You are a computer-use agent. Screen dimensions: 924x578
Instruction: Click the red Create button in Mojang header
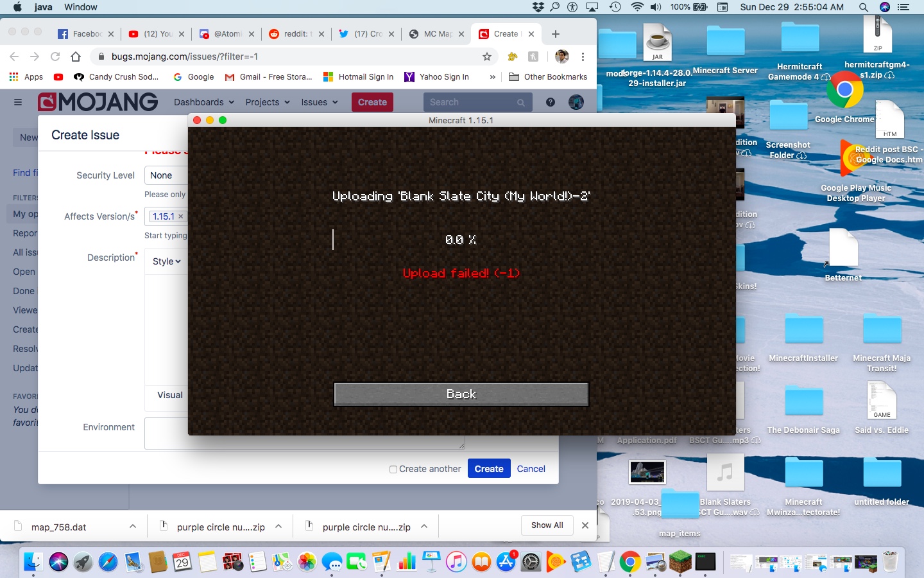click(372, 102)
